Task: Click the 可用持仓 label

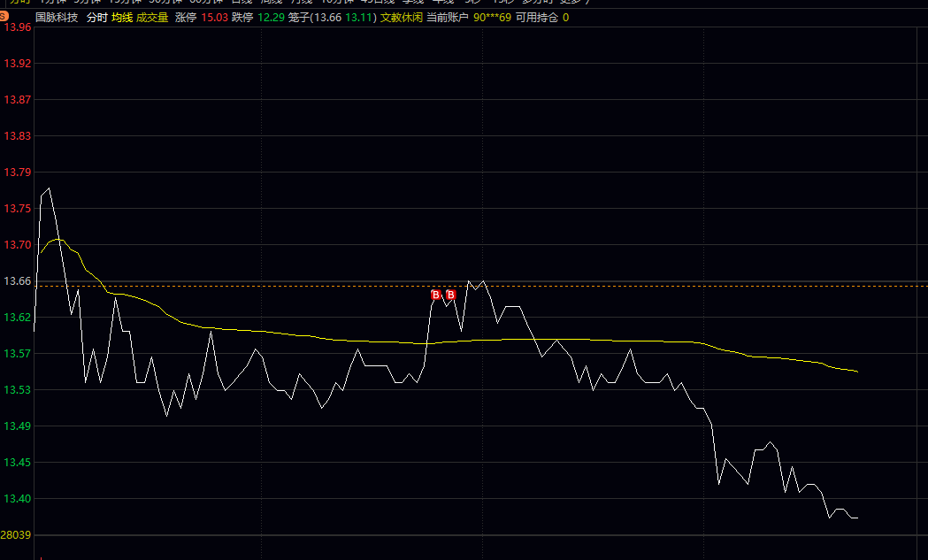Action: pyautogui.click(x=537, y=17)
